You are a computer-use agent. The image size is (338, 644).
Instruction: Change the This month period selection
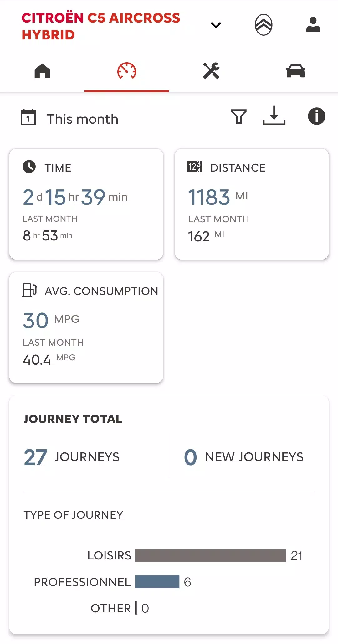tap(83, 119)
